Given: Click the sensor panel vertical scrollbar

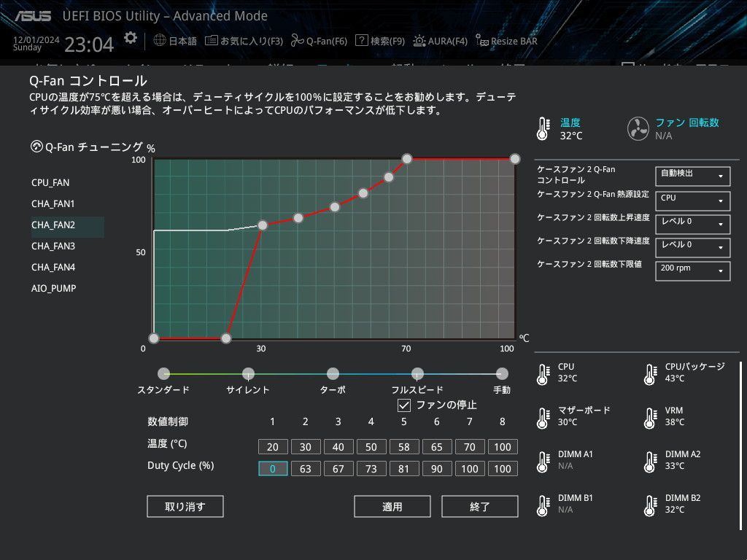Looking at the screenshot, I should (x=740, y=446).
